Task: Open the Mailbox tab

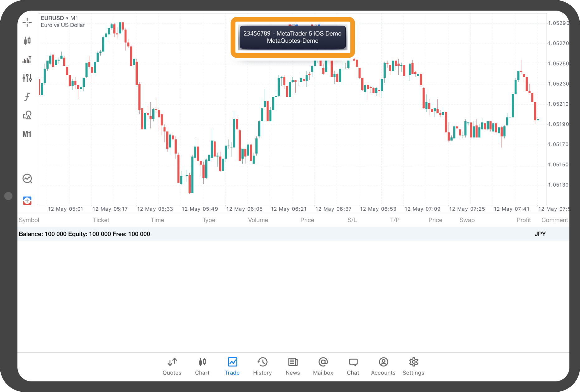Action: coord(323,366)
